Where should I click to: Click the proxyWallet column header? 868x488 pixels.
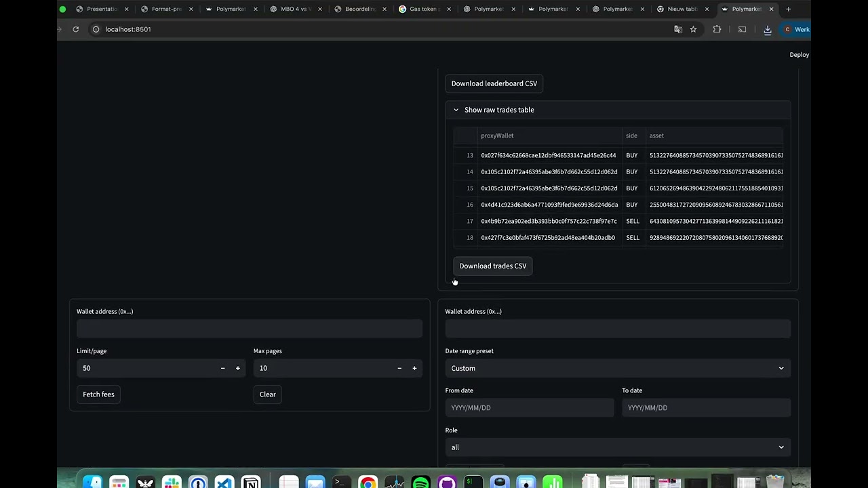[550, 136]
